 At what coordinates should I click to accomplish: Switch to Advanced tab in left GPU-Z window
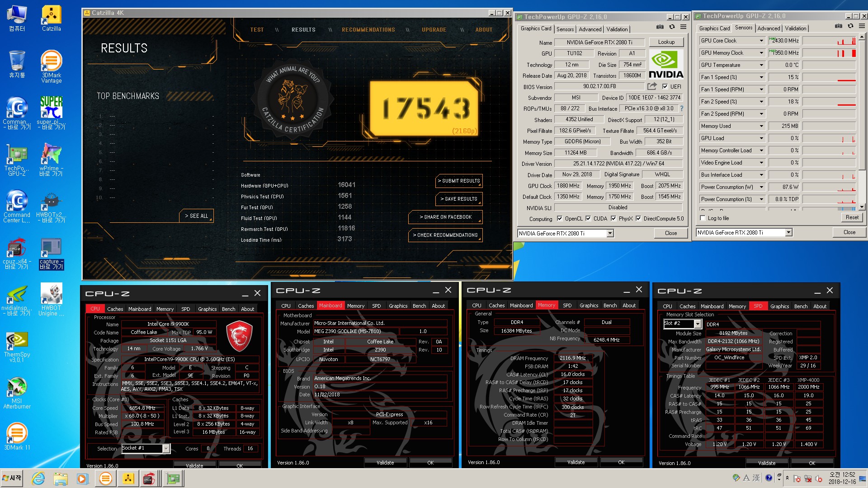point(590,29)
